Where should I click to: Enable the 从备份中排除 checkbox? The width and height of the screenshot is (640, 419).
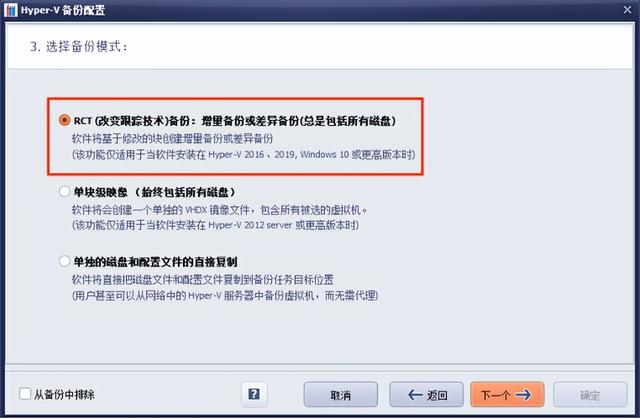pyautogui.click(x=25, y=394)
